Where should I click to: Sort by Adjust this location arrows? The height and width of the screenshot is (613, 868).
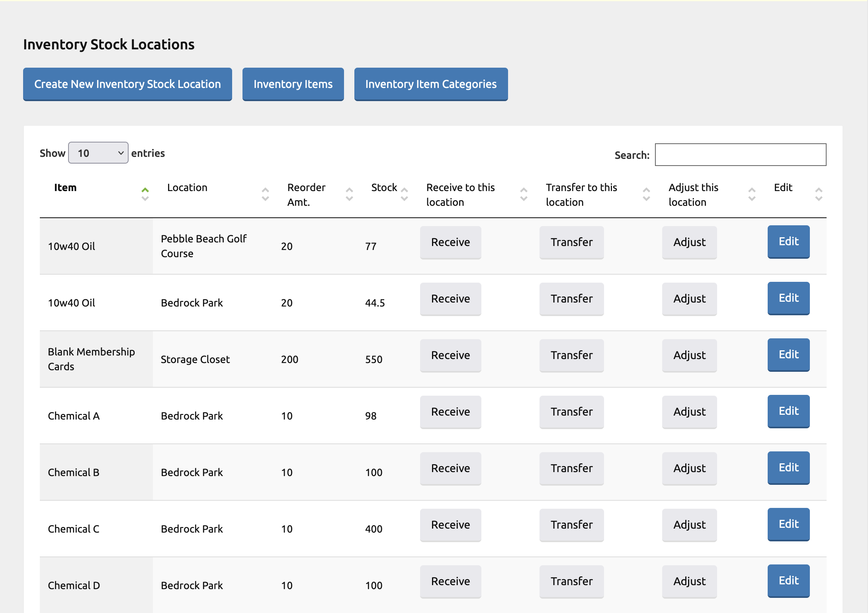(752, 194)
